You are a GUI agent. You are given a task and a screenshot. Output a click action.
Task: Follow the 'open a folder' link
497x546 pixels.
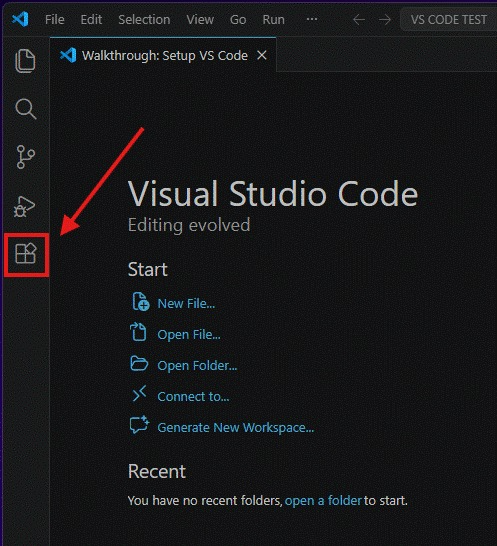coord(323,501)
